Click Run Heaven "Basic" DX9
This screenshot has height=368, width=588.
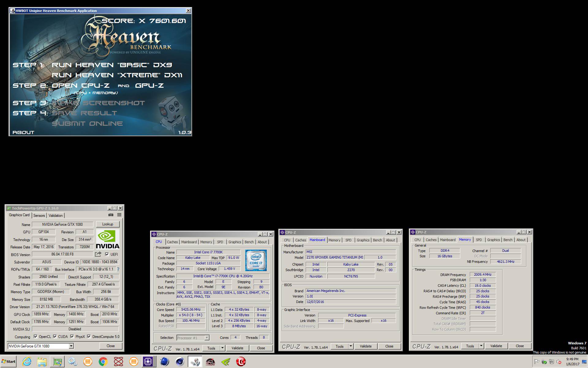[x=112, y=65]
